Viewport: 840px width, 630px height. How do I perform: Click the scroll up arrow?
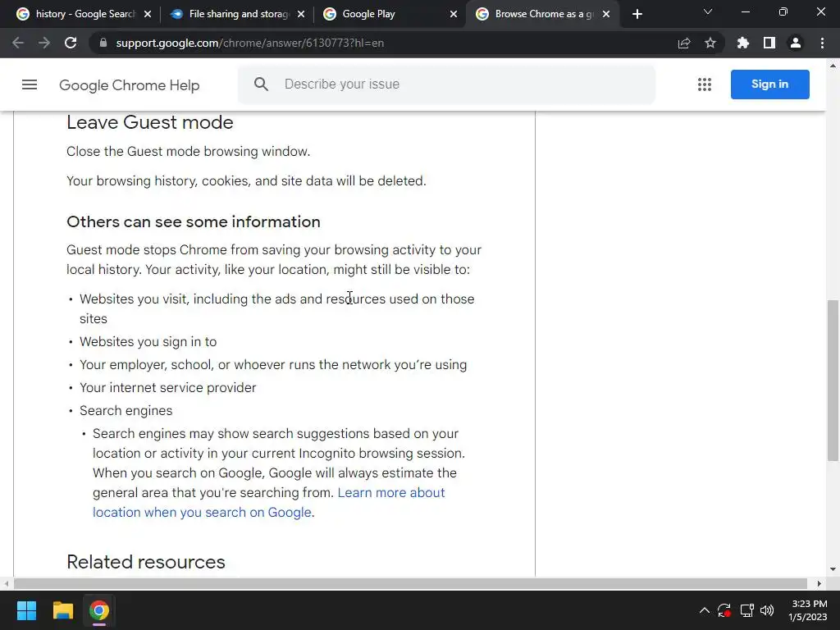[x=833, y=66]
